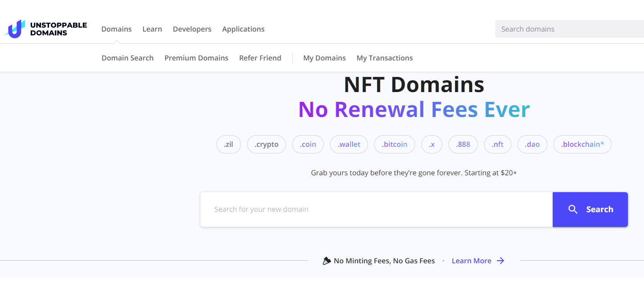Image resolution: width=644 pixels, height=282 pixels.
Task: View My Transactions
Action: click(x=385, y=58)
